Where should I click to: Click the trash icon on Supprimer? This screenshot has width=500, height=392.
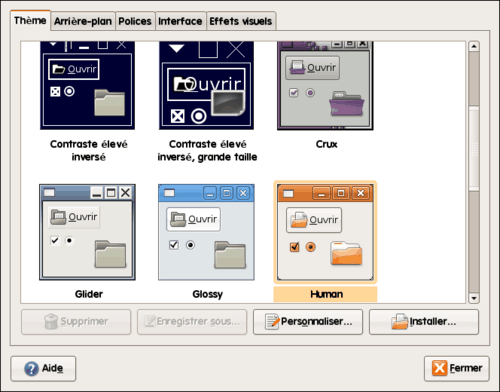pos(51,322)
